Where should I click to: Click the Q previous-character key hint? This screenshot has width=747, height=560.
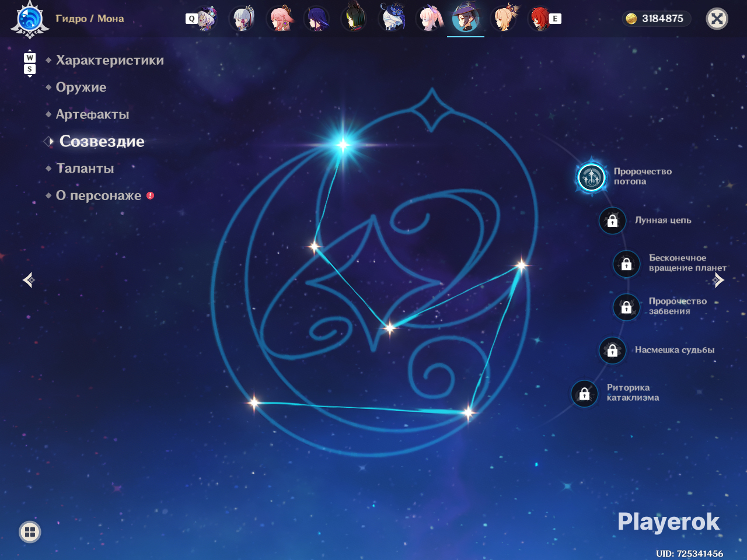191,19
